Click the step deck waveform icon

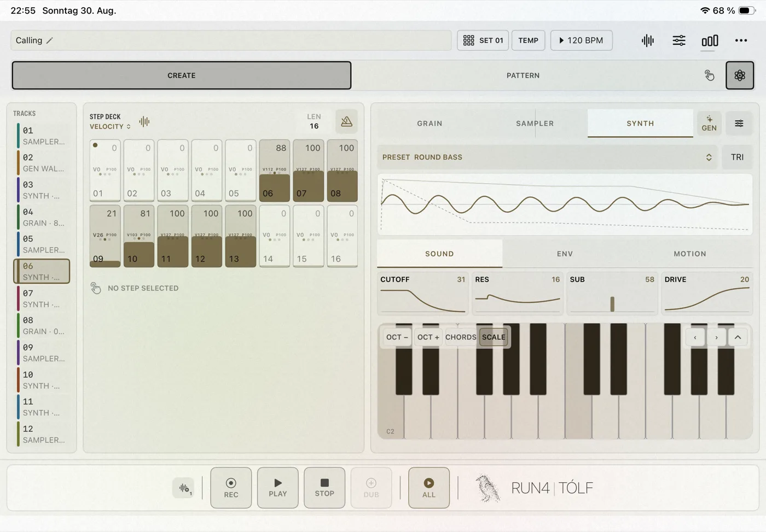[x=144, y=121]
